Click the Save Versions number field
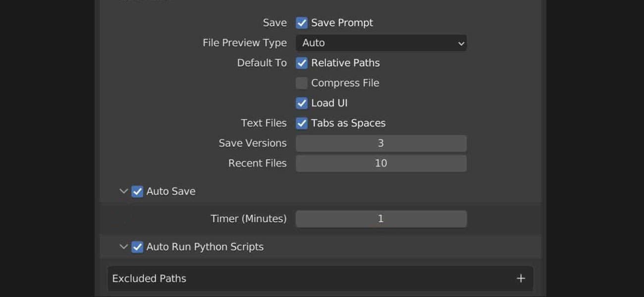The height and width of the screenshot is (297, 644). [x=380, y=144]
